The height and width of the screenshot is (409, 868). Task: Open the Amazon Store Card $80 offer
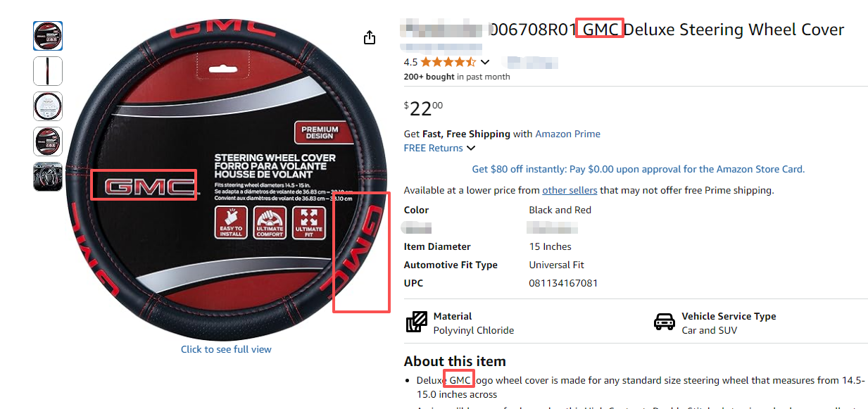tap(638, 169)
